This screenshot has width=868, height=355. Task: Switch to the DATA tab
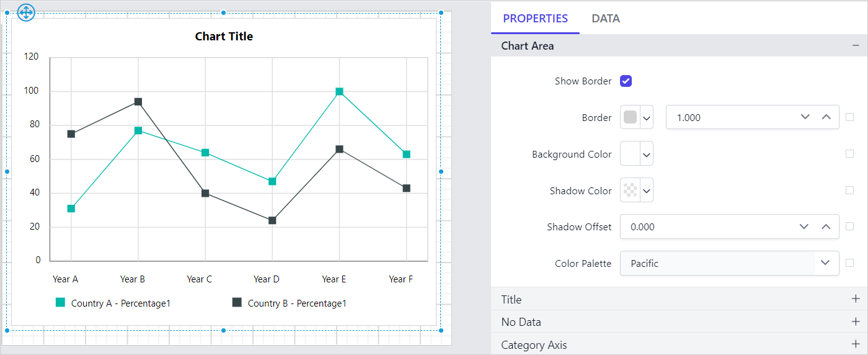coord(606,19)
